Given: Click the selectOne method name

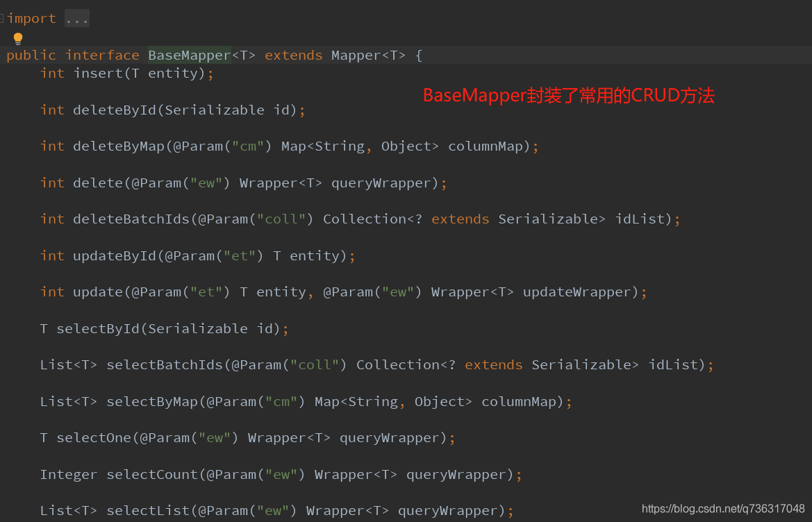Looking at the screenshot, I should (94, 438).
